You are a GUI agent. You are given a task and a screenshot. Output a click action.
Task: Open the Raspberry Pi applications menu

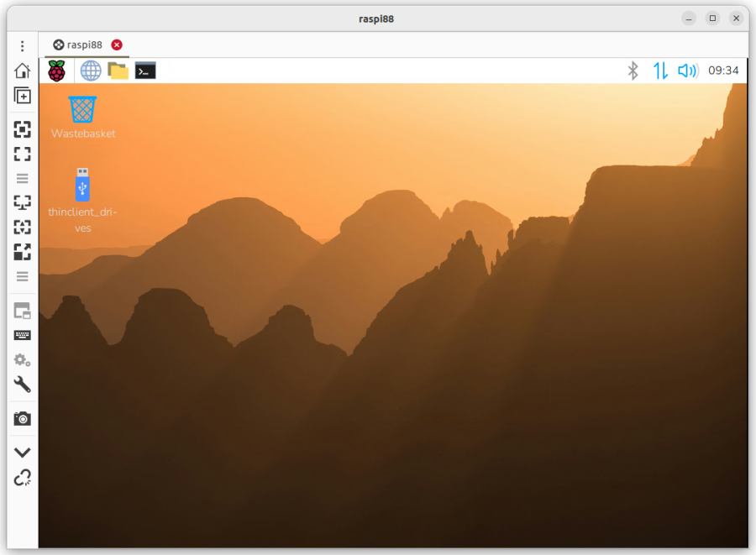tap(56, 71)
